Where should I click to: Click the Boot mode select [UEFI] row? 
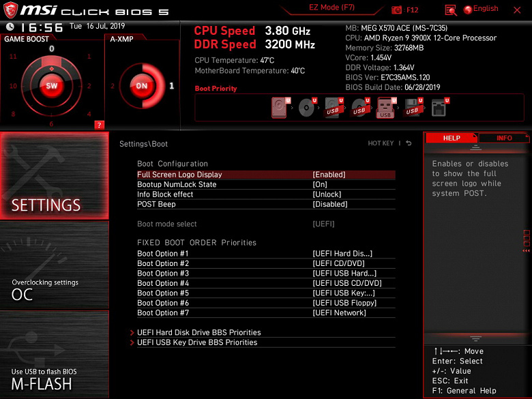coord(266,224)
